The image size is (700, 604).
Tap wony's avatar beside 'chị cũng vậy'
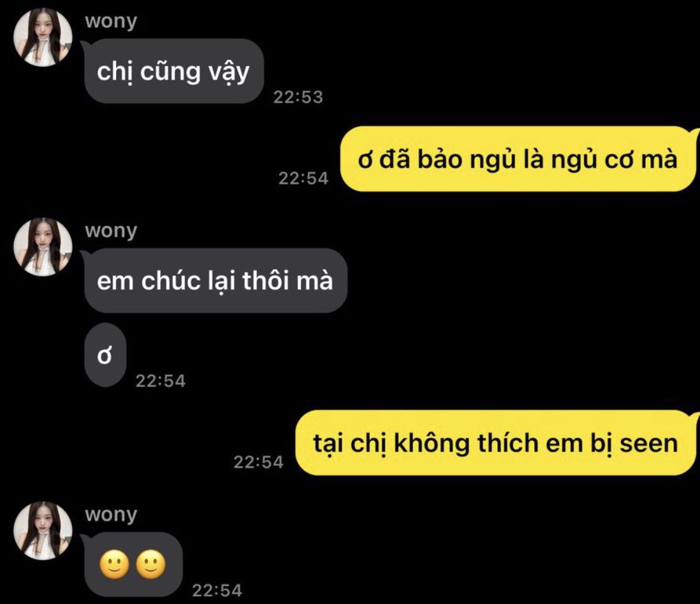click(43, 37)
